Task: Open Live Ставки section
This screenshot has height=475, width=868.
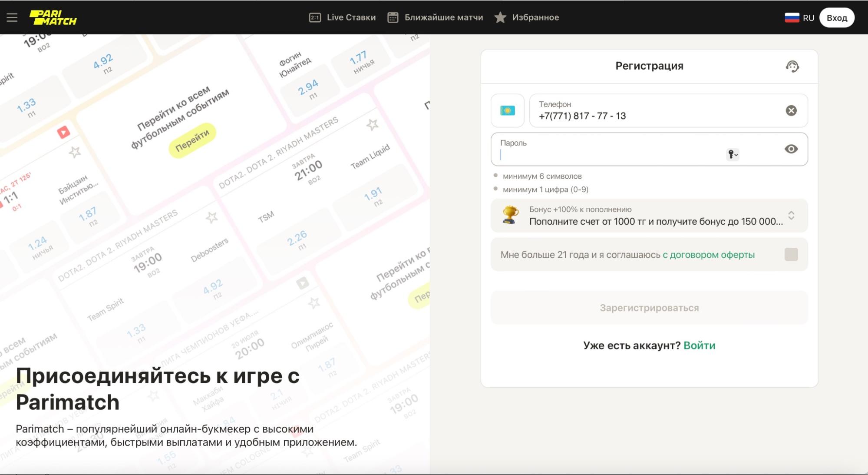Action: click(x=343, y=17)
